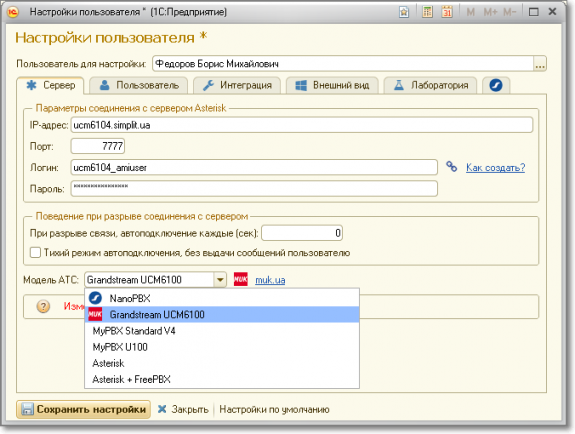Image resolution: width=575 pixels, height=434 pixels.
Task: Open the last tab with blue round logo
Action: coord(496,85)
